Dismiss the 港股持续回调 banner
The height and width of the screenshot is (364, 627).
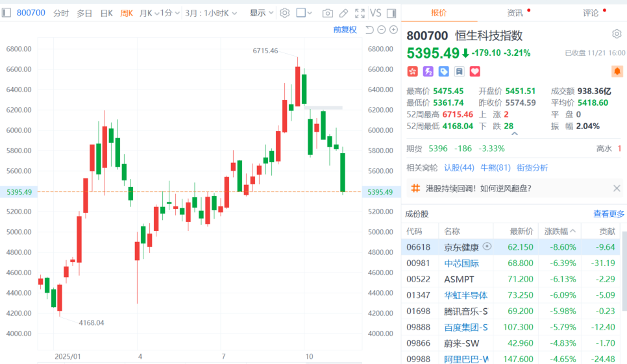[617, 188]
